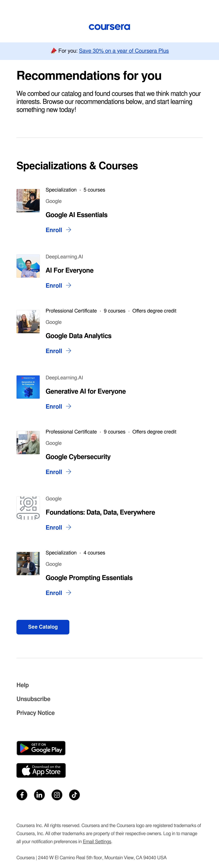The image size is (219, 868).
Task: Open Coursera's TikTok page icon
Action: [x=74, y=795]
